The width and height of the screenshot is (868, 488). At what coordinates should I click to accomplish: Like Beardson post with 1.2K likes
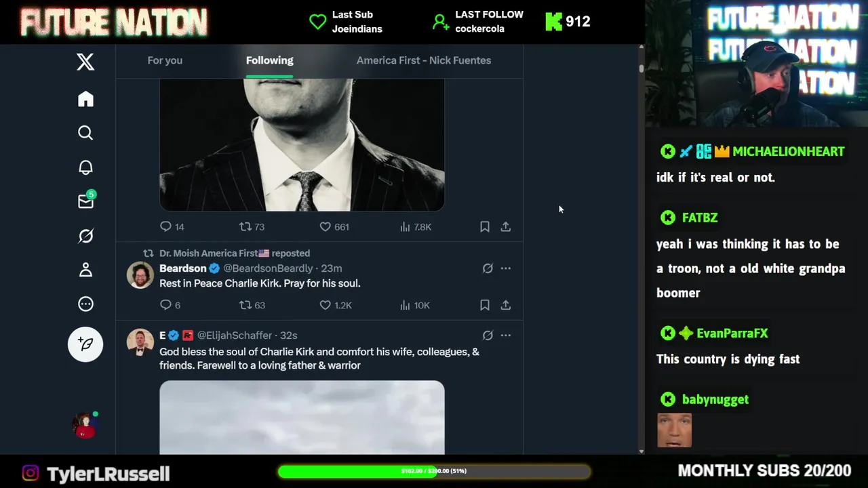336,305
